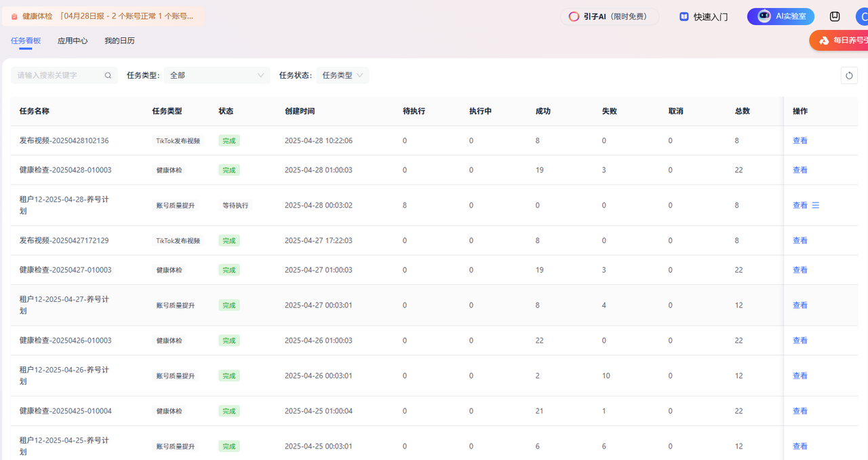View task 发布视频-20250428102136
Screen dimensions: 868x460
[x=800, y=140]
